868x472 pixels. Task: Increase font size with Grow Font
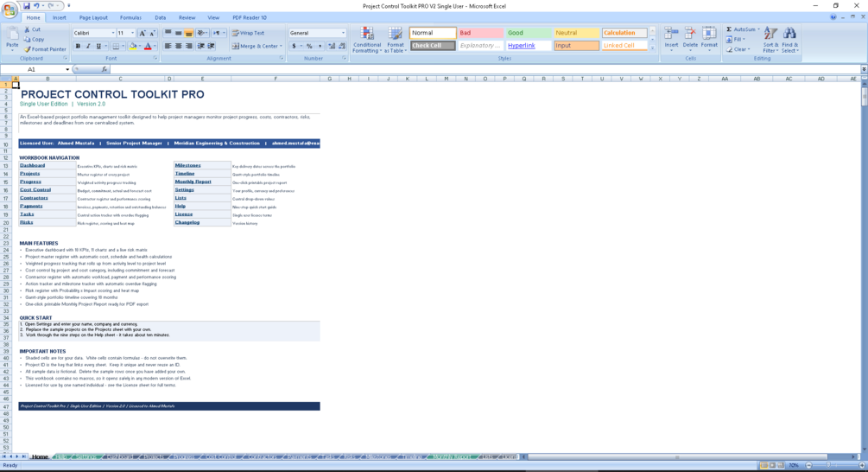(x=143, y=33)
